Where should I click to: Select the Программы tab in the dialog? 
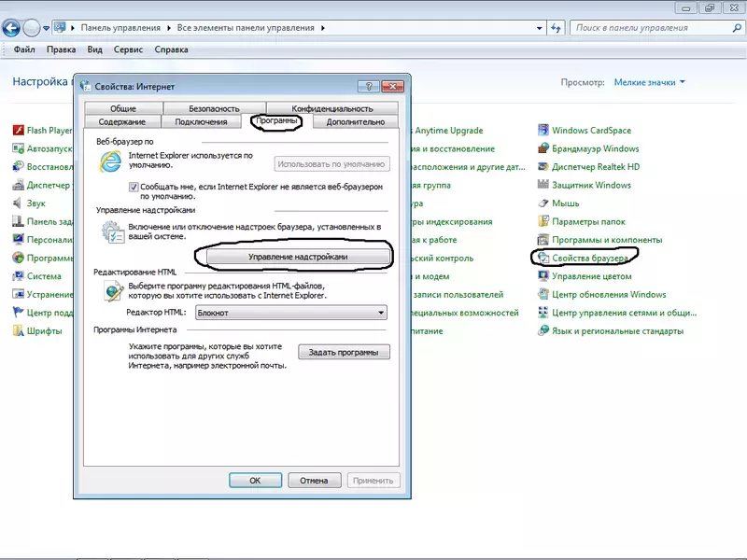pos(276,121)
